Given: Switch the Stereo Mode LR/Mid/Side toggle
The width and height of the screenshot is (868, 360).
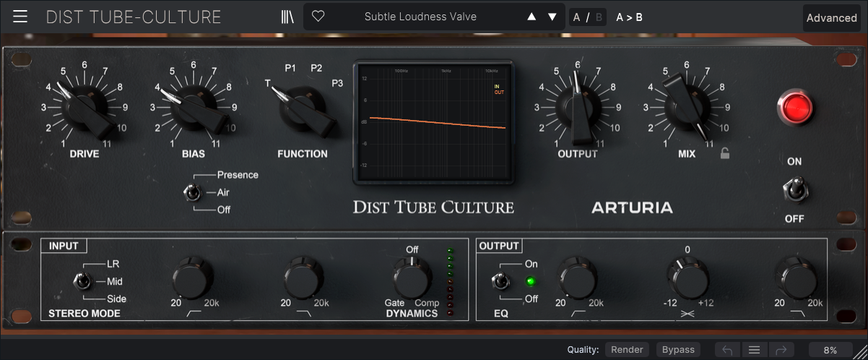Looking at the screenshot, I should [x=81, y=280].
